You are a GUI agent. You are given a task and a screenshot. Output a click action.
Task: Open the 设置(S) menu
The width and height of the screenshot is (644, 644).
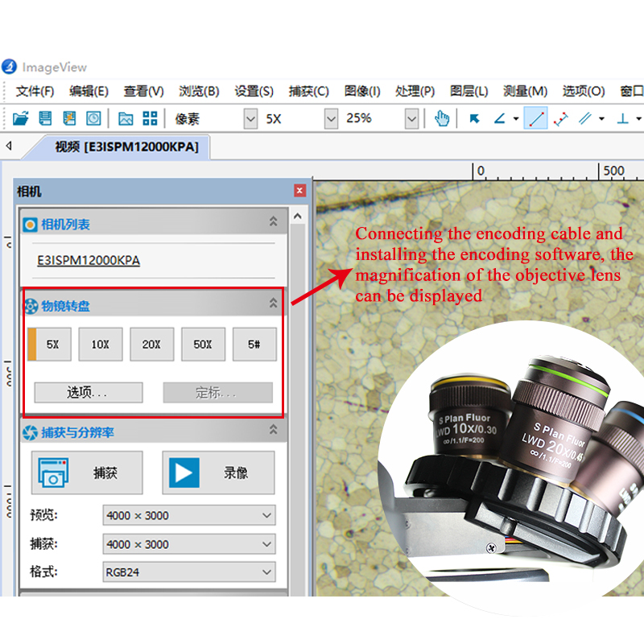coord(254,91)
